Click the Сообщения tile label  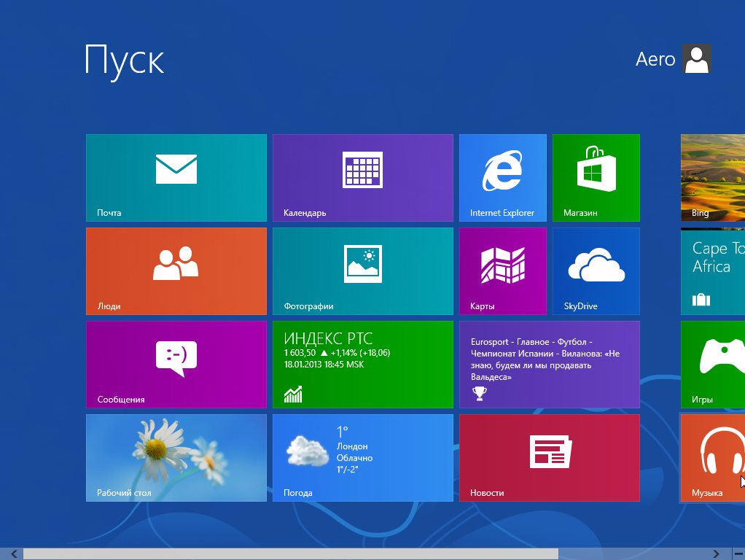pos(121,400)
